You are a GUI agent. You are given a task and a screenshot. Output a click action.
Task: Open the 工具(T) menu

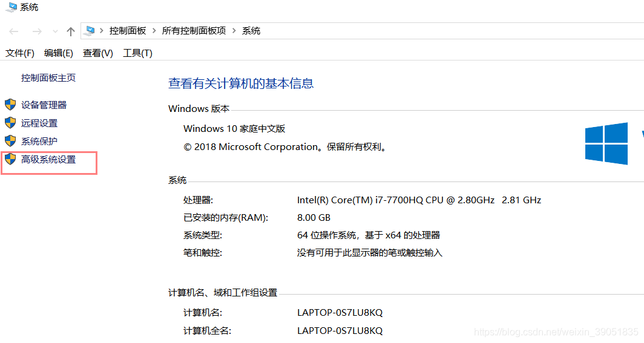click(x=137, y=53)
